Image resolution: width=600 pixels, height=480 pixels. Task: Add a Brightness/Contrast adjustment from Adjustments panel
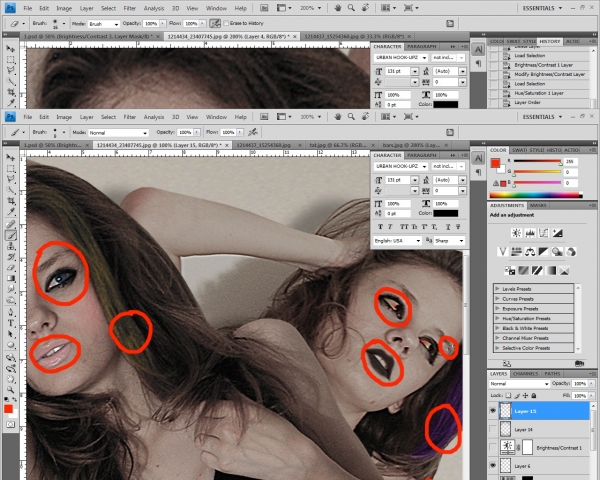click(x=516, y=233)
